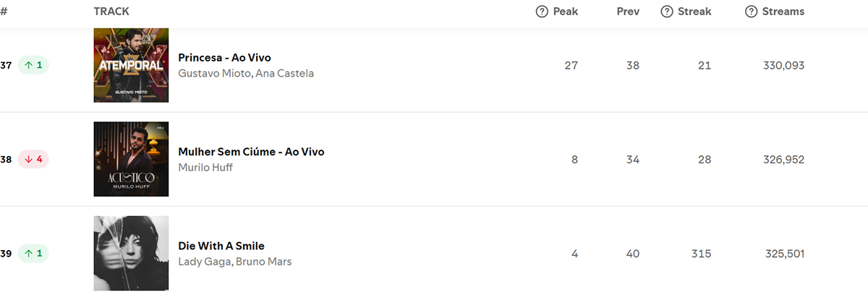Click the Peak column help icon

[542, 12]
